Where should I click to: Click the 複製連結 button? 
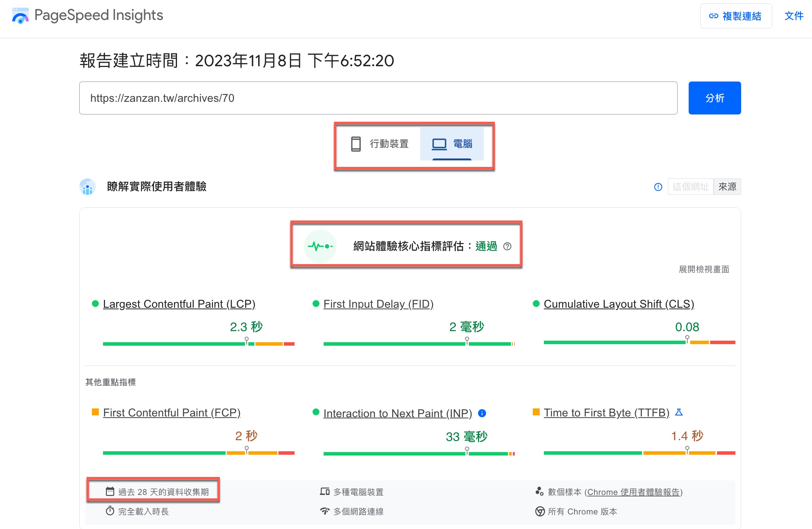point(736,16)
